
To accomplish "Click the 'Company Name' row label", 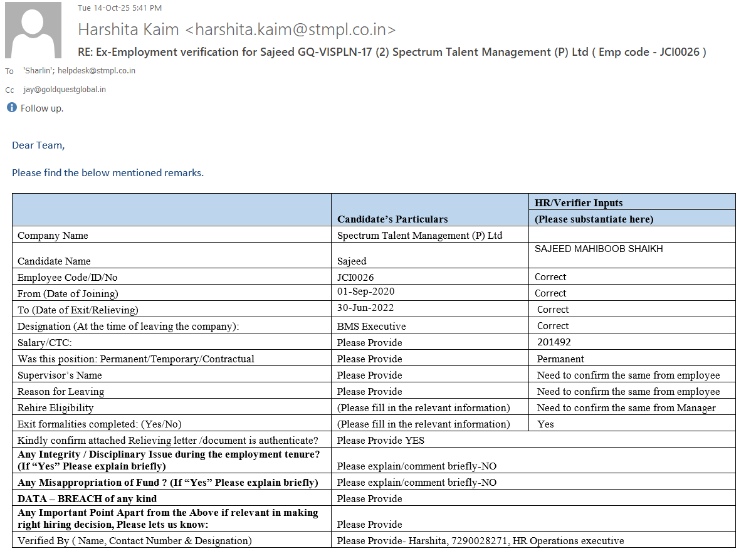I will coord(53,236).
